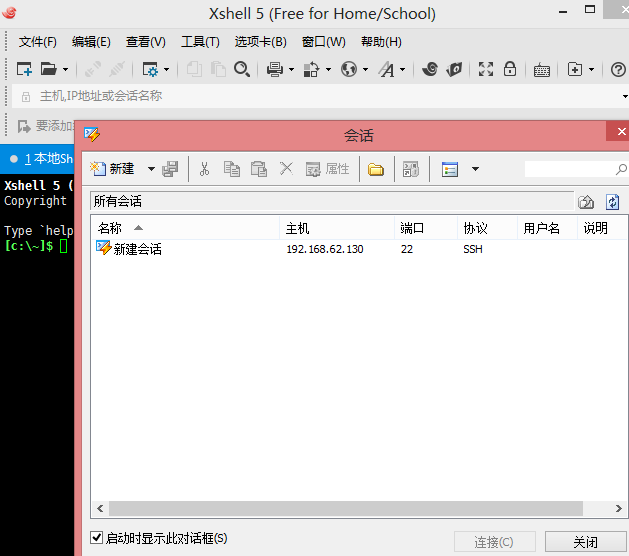Click the 所有会话 path field
Screen dimensions: 629x556
click(x=332, y=201)
